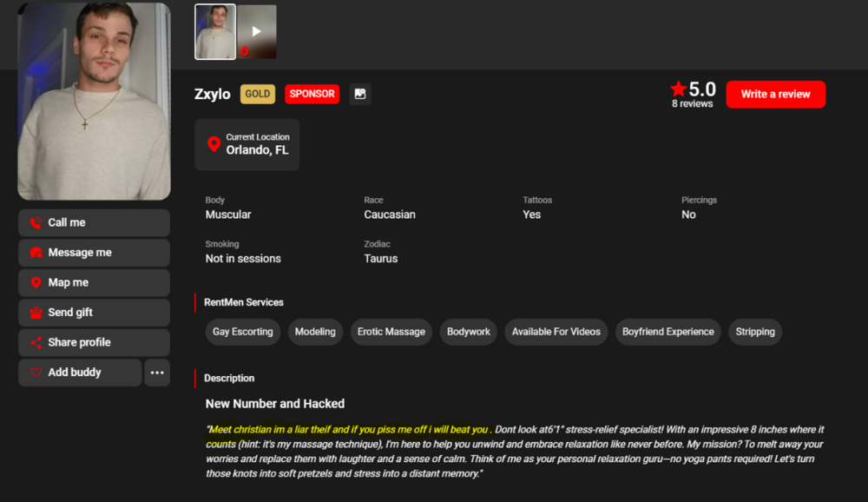Open the 8 reviews link
This screenshot has height=502, width=868.
point(692,104)
